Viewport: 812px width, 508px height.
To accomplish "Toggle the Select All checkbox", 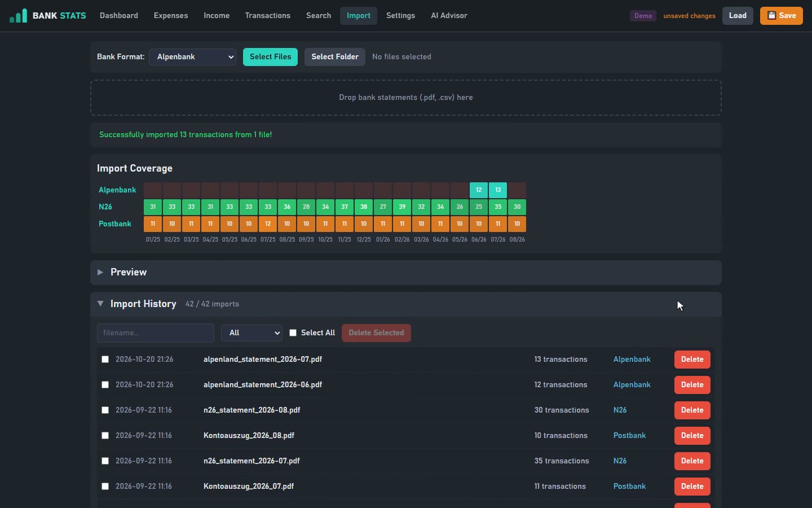I will pyautogui.click(x=293, y=333).
